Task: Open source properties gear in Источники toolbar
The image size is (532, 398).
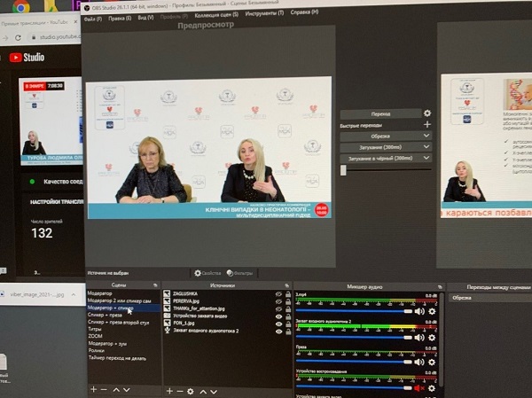Action: pyautogui.click(x=191, y=392)
